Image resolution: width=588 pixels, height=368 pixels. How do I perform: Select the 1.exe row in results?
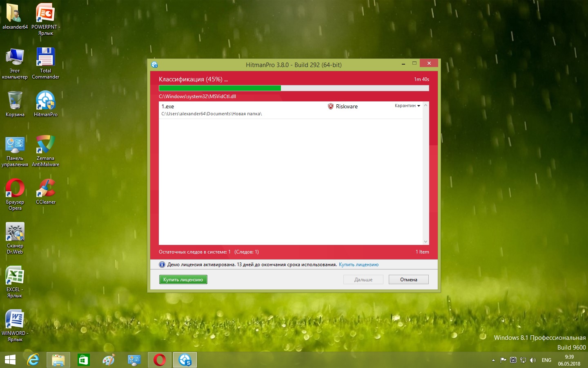(291, 110)
